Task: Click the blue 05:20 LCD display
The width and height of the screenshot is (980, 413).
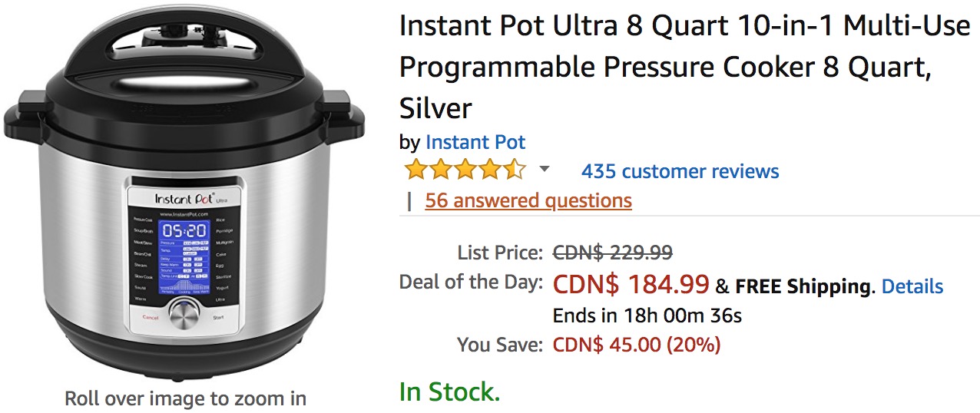Action: tap(184, 230)
